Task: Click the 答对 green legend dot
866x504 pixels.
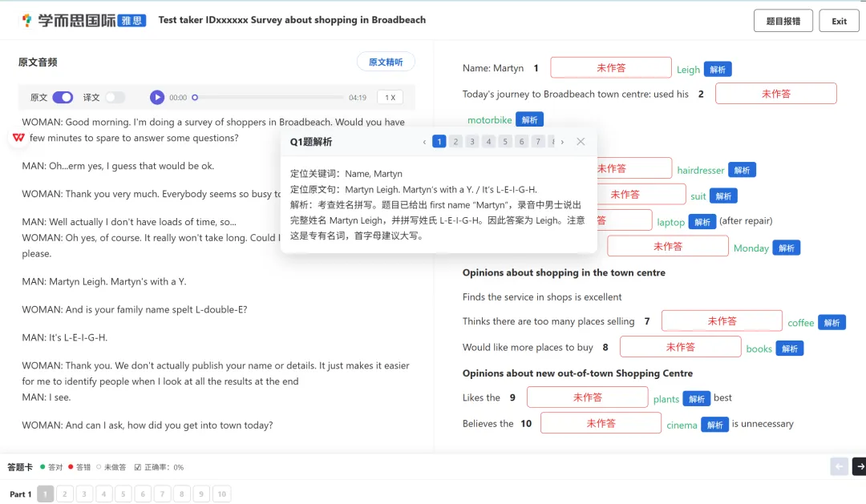Action: (42, 467)
